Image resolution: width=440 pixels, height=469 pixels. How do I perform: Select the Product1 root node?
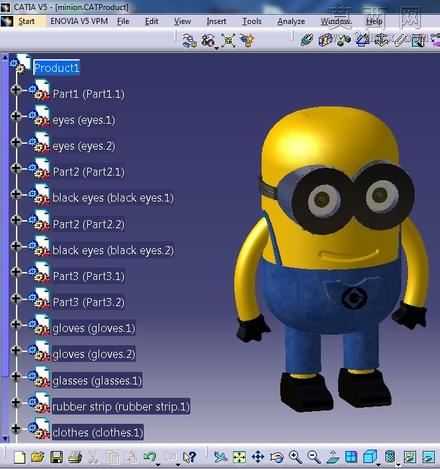[x=57, y=68]
